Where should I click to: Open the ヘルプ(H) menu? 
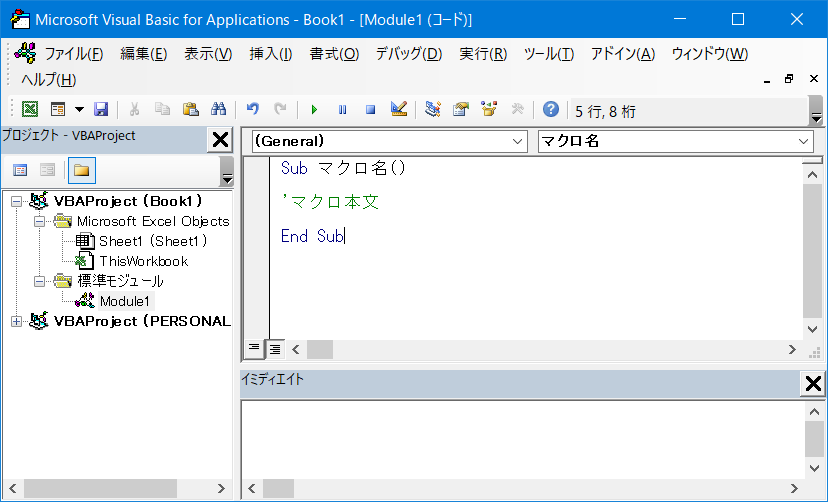tap(49, 80)
